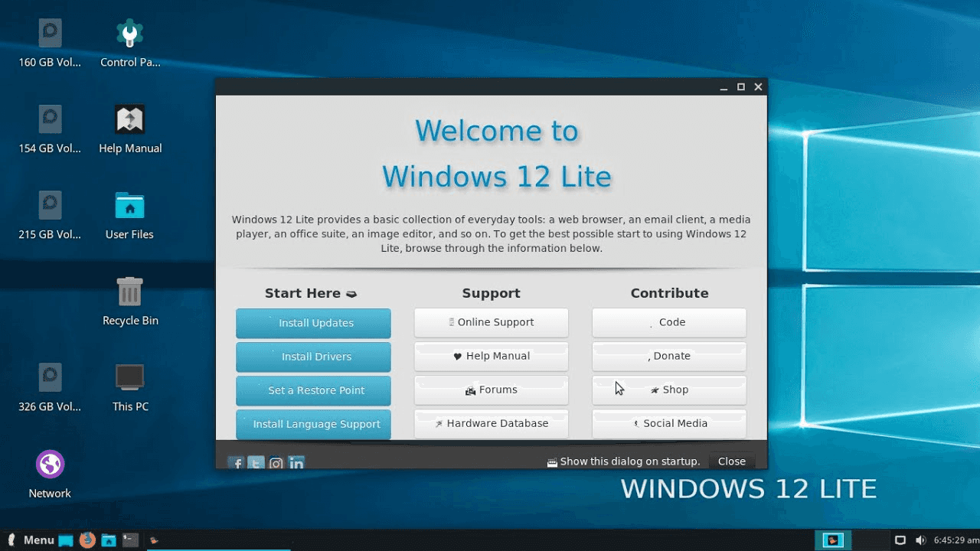
Task: Click Install Language Support button
Action: coord(313,424)
